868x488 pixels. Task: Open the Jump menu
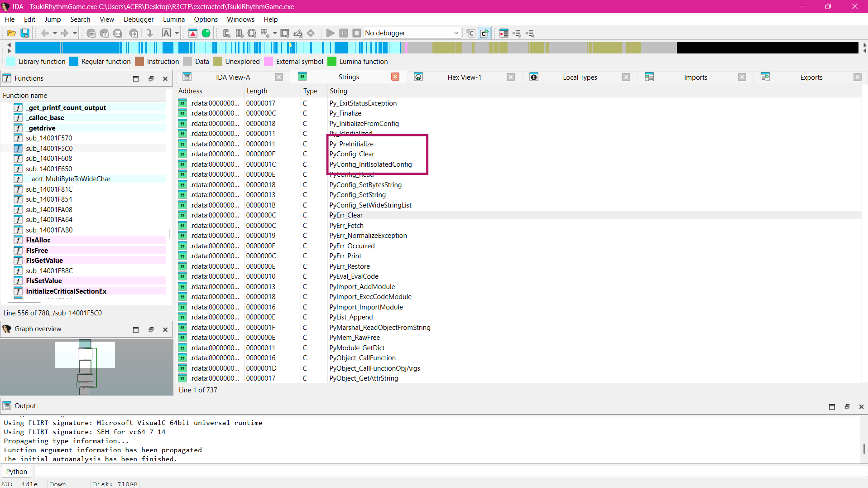coord(53,19)
